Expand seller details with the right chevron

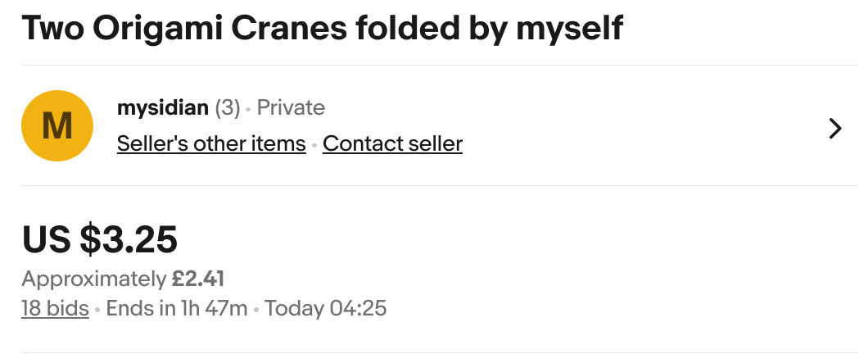835,129
